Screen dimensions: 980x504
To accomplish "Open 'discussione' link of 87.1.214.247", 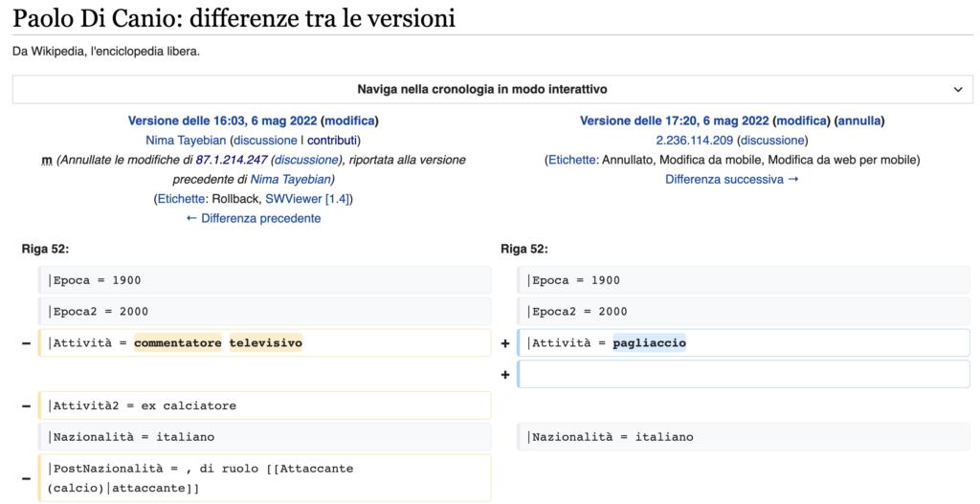I will [x=306, y=160].
